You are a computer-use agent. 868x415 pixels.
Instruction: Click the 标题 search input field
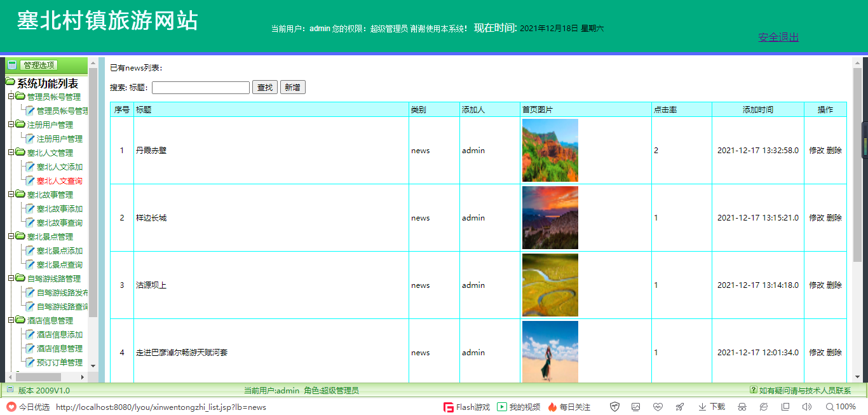click(x=201, y=88)
